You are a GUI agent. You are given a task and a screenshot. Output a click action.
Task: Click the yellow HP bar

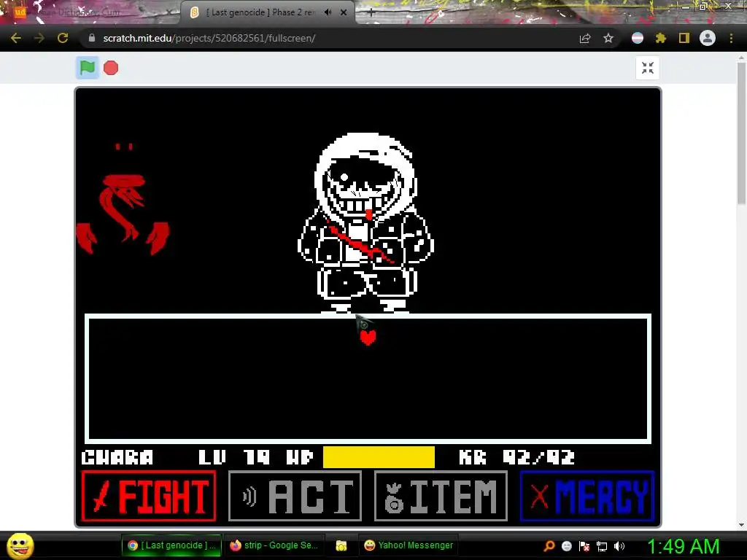pos(379,457)
